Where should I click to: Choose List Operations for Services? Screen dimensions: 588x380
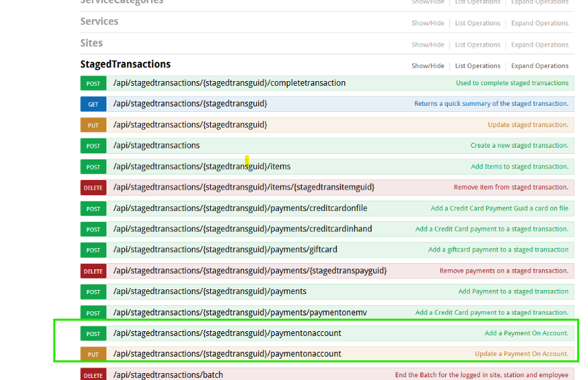point(477,23)
